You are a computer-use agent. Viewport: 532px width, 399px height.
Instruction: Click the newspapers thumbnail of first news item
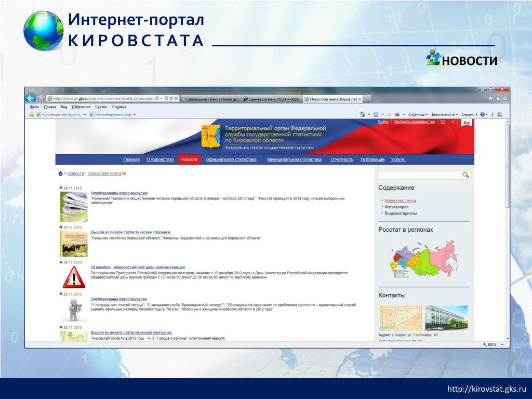(x=74, y=207)
